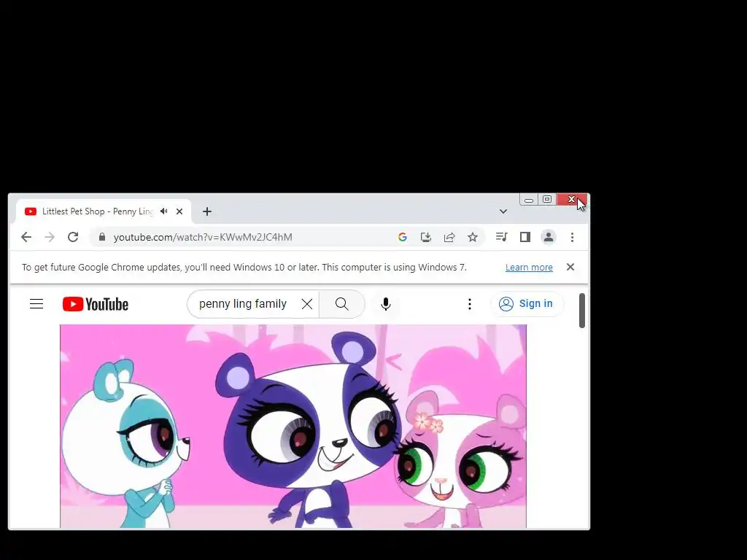Open YouTube settings three-dot menu

tap(470, 304)
